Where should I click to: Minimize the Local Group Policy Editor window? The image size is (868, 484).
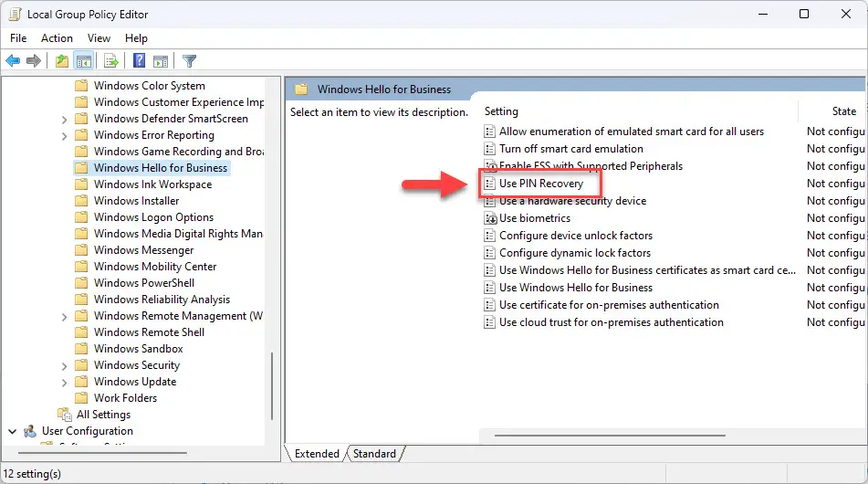pos(763,14)
